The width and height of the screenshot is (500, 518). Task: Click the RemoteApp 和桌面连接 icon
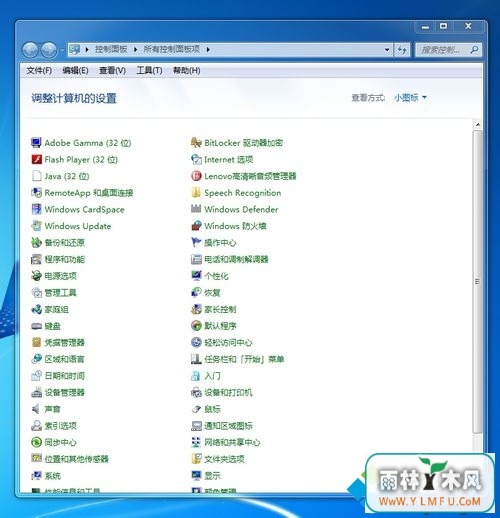tap(36, 193)
